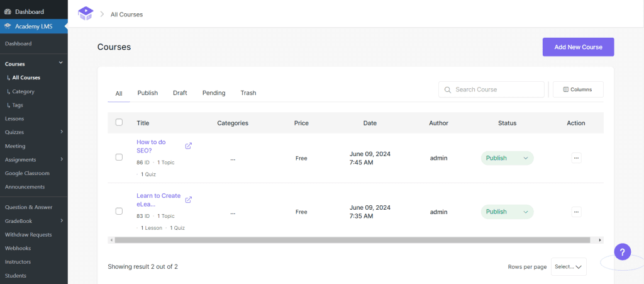Switch to the Trash tab

(248, 93)
